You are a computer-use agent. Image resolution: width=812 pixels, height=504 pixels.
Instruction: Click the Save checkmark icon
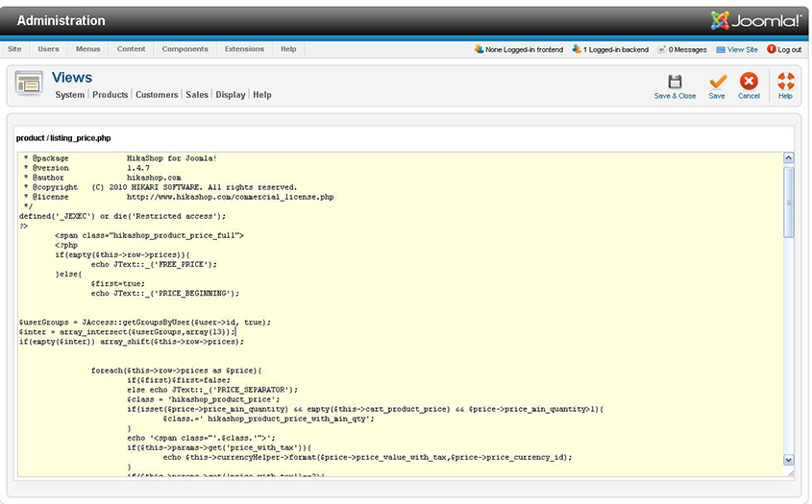click(x=717, y=82)
